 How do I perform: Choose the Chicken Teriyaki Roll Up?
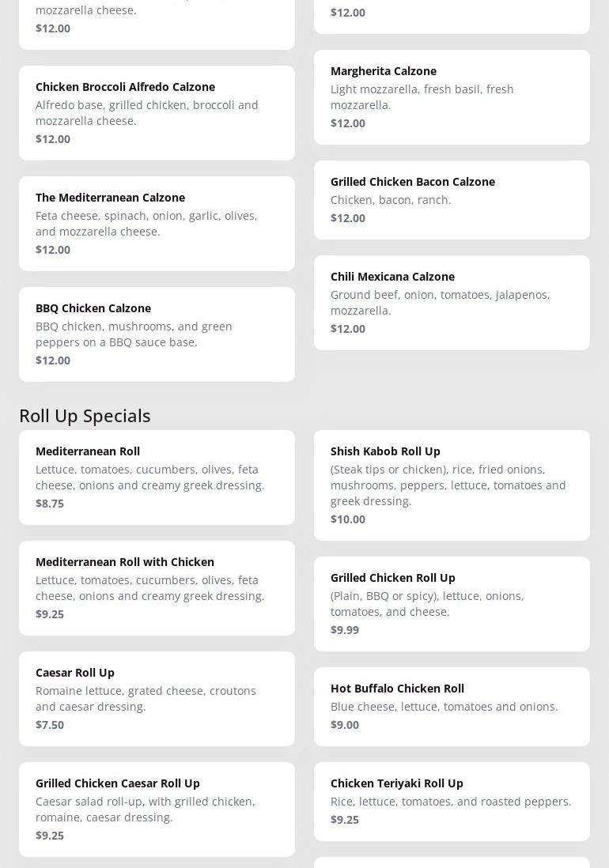coord(452,801)
